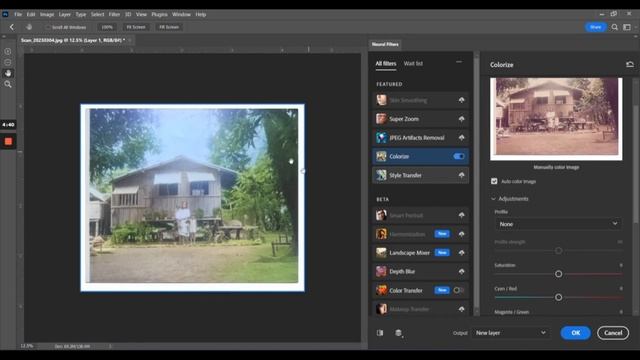Select the Style Transfer filter row
Viewport: 640px width, 360px height.
[420, 175]
